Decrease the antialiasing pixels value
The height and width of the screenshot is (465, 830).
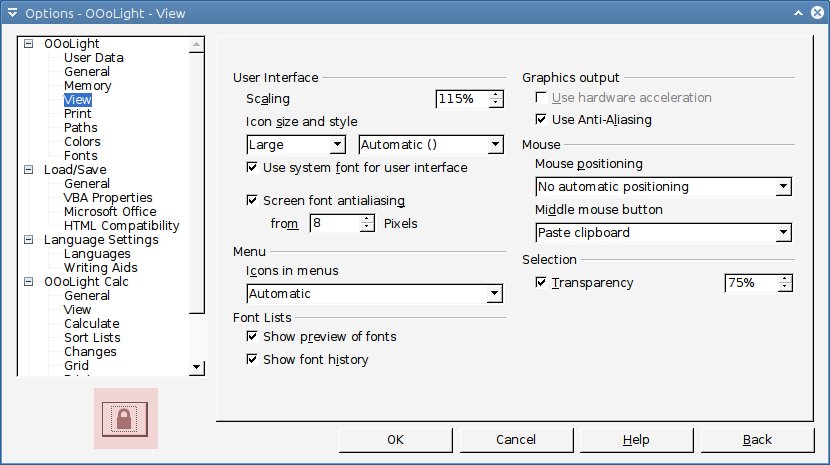click(367, 227)
